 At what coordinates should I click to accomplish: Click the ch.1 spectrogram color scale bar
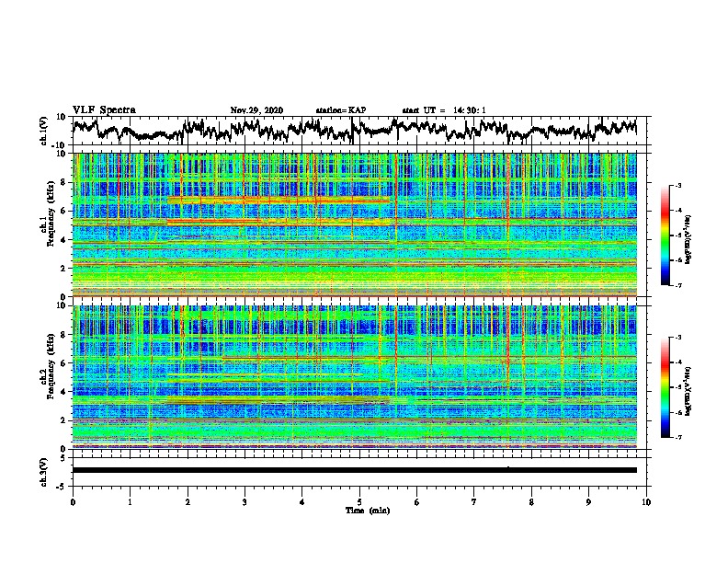click(x=665, y=236)
